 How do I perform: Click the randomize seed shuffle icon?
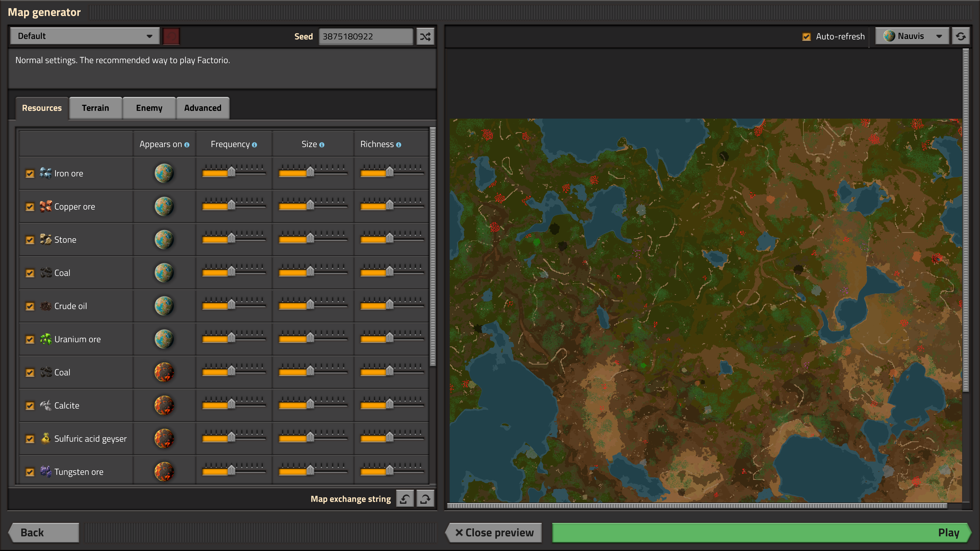(425, 36)
